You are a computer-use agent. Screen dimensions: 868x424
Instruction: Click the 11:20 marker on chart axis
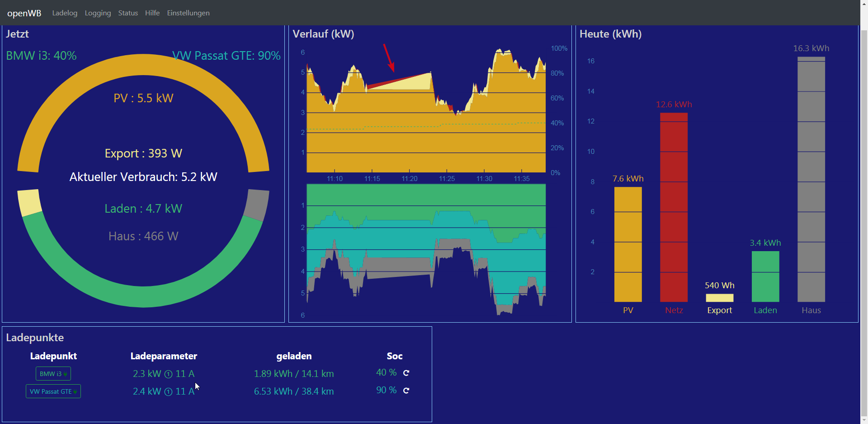click(x=410, y=179)
